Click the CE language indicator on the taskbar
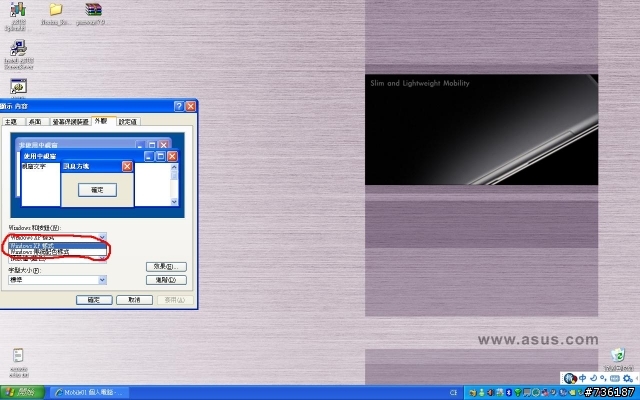Screen dimensions: 640x400 click(x=453, y=393)
